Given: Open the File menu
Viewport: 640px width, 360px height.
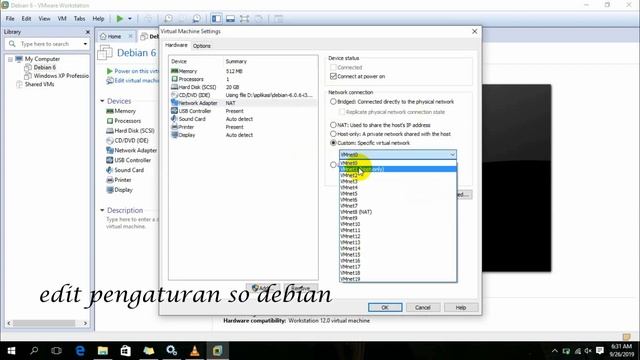Looking at the screenshot, I should 10,19.
